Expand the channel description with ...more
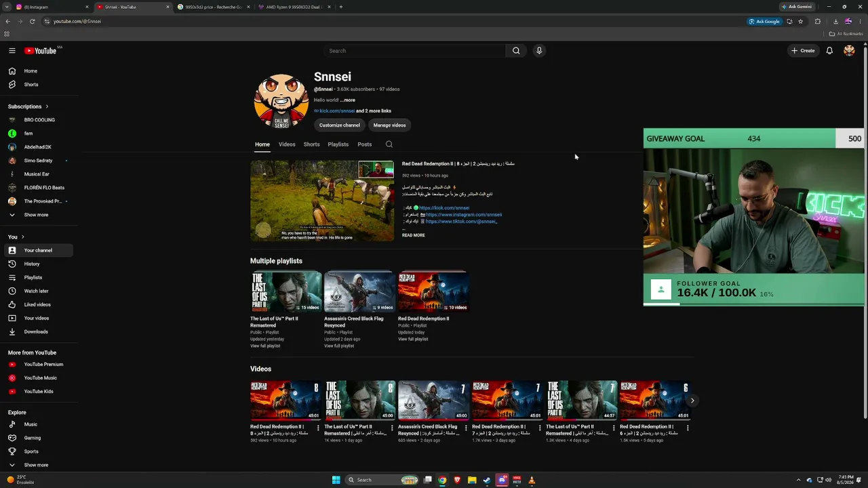 point(348,100)
